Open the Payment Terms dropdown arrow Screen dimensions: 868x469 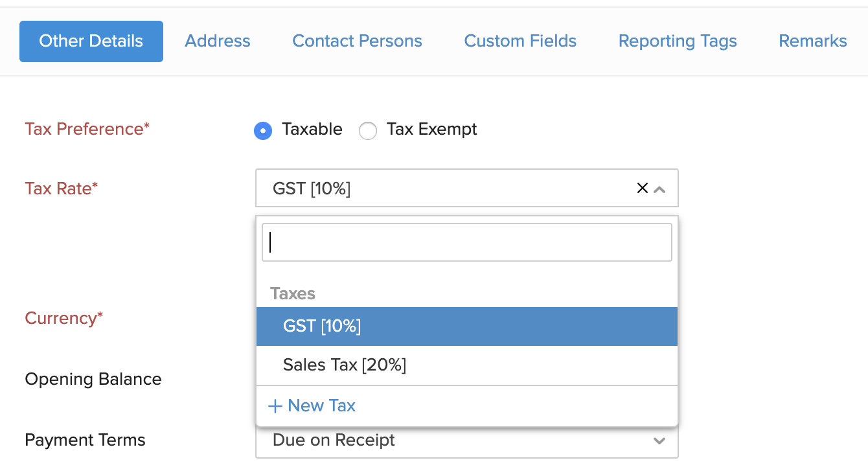pos(659,440)
